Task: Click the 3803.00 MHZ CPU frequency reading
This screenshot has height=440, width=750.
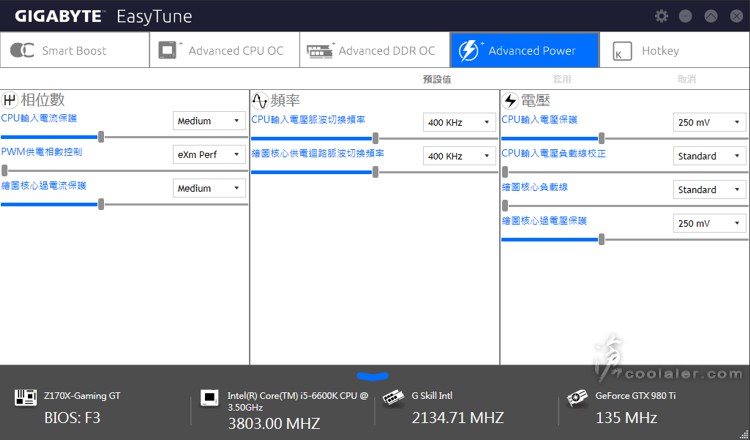Action: (x=274, y=423)
